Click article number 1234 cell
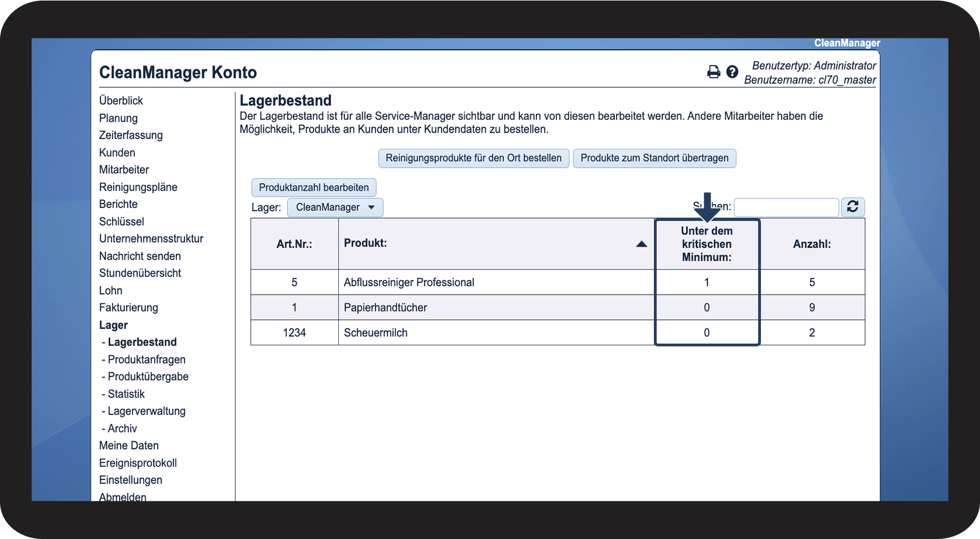The width and height of the screenshot is (980, 539). [x=294, y=333]
